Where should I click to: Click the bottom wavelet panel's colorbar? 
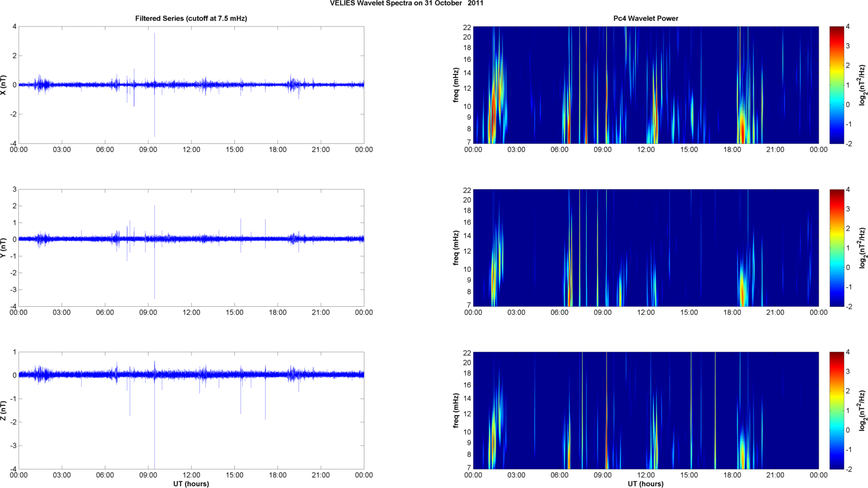coord(836,411)
